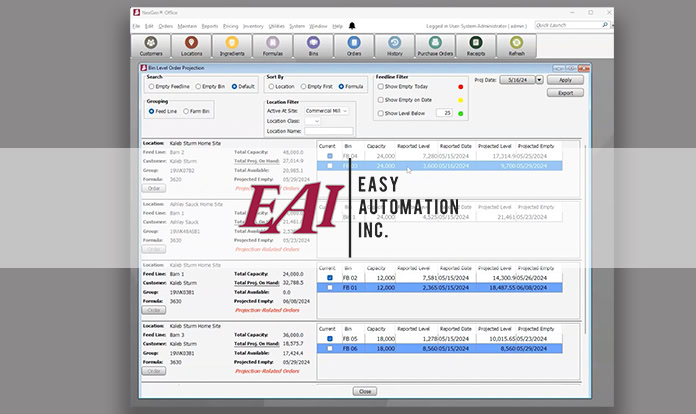Click the Location Name input field
Screen dimensions: 696x414
pos(329,131)
